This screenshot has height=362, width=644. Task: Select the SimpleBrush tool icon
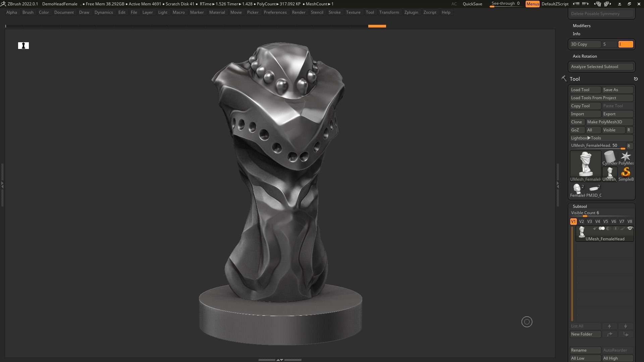pyautogui.click(x=626, y=174)
